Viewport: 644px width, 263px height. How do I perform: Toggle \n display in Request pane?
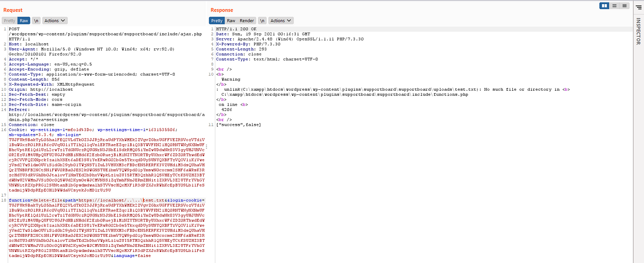coord(35,21)
